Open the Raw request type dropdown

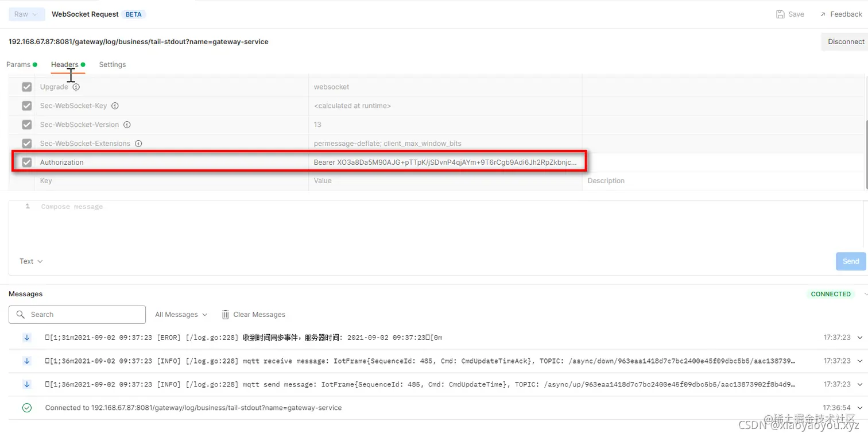coord(27,14)
